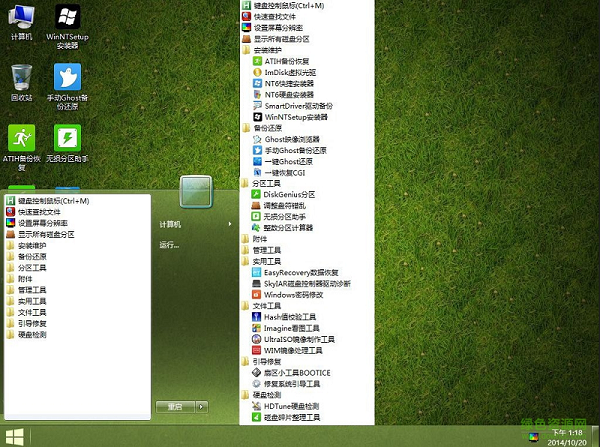Launch 磁盘碎片整理工具 in the expanded list

(286, 417)
